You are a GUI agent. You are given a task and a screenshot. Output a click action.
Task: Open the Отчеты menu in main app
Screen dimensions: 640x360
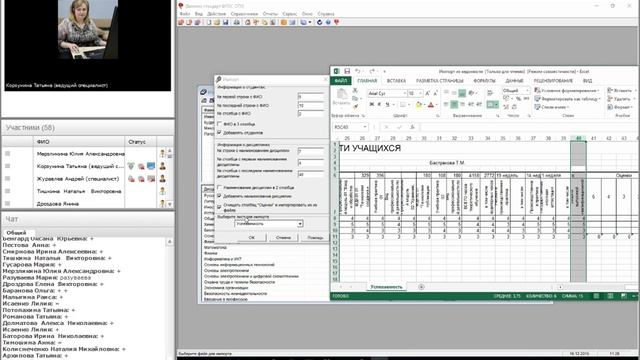coord(270,14)
